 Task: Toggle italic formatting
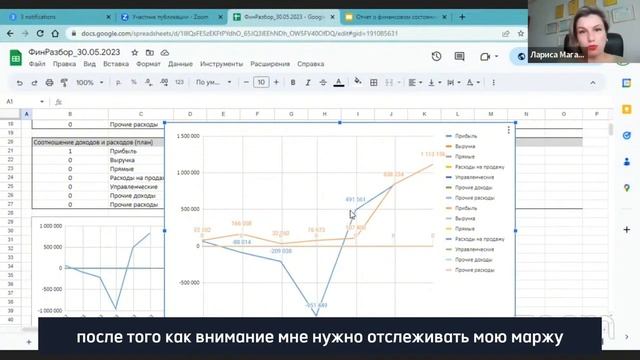[x=308, y=83]
